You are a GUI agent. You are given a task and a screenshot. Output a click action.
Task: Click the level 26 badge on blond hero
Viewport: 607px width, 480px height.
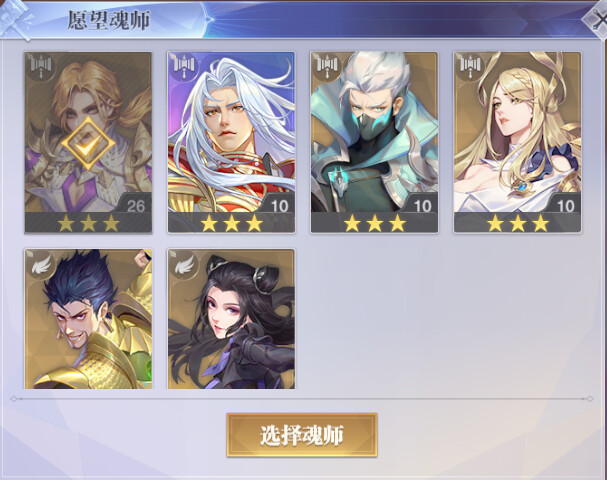tap(134, 204)
